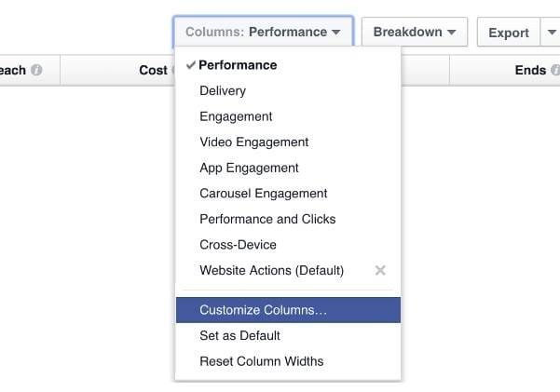Click the Export button
Viewport: 560px width, 392px height.
[x=509, y=33]
